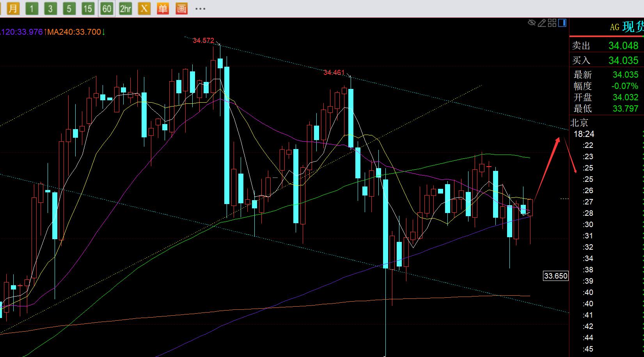The height and width of the screenshot is (357, 644).
Task: Select the 1-minute timeframe button
Action: pyautogui.click(x=32, y=8)
